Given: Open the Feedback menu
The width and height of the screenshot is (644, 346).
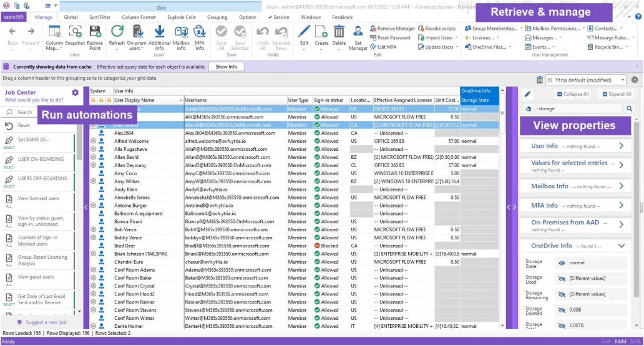Looking at the screenshot, I should (x=343, y=17).
